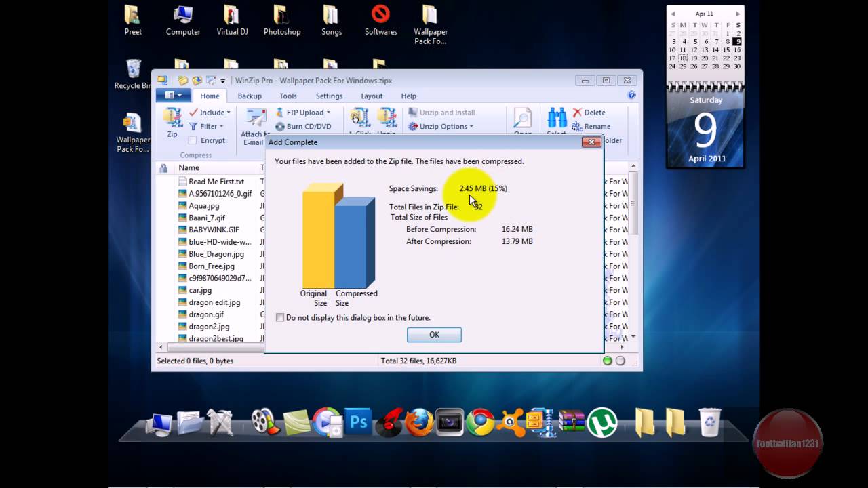Go to previous month in calendar gadget
This screenshot has height=488, width=868.
(x=673, y=14)
